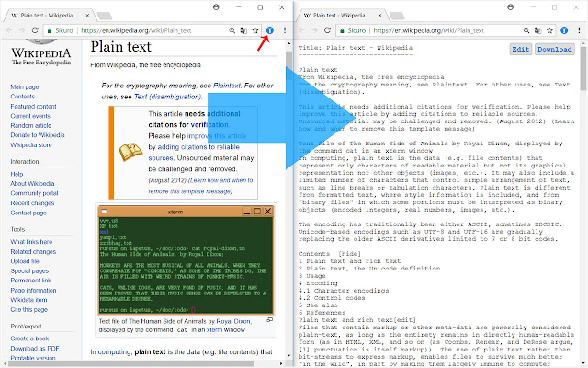Viewport: 588px width, 368px height.
Task: Click right window address bar URL
Action: (x=429, y=30)
